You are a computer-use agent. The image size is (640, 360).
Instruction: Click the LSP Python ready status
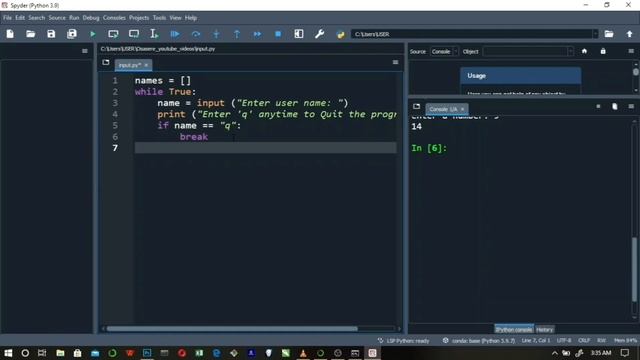pos(403,340)
